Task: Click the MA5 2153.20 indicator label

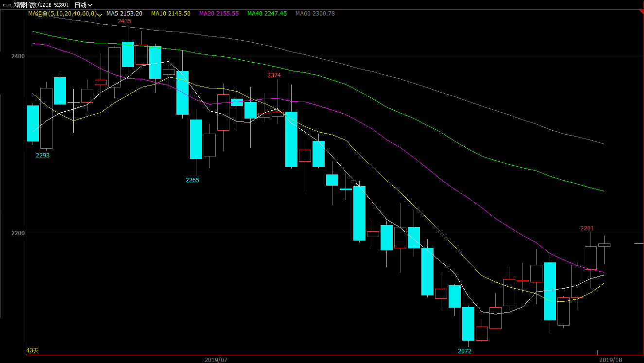Action: point(124,14)
